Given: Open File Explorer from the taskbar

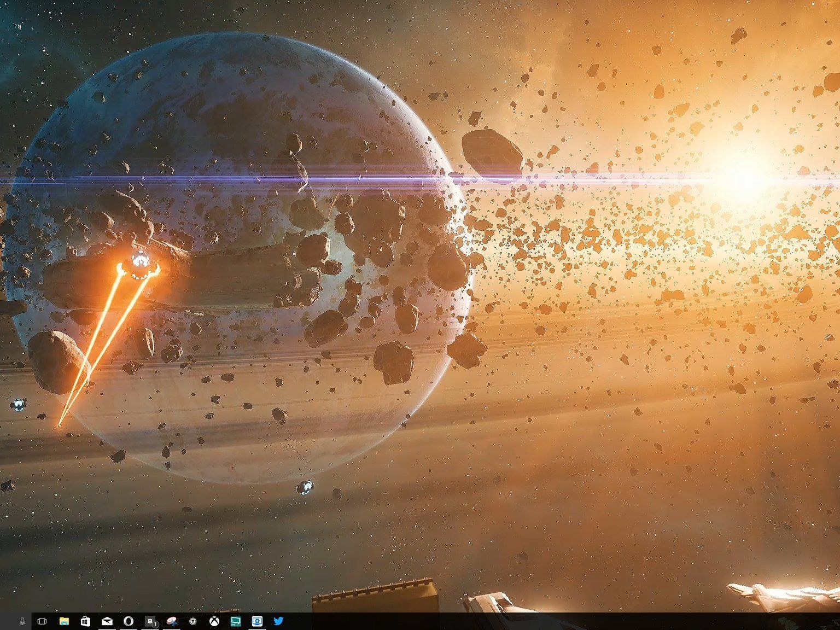Looking at the screenshot, I should click(65, 621).
